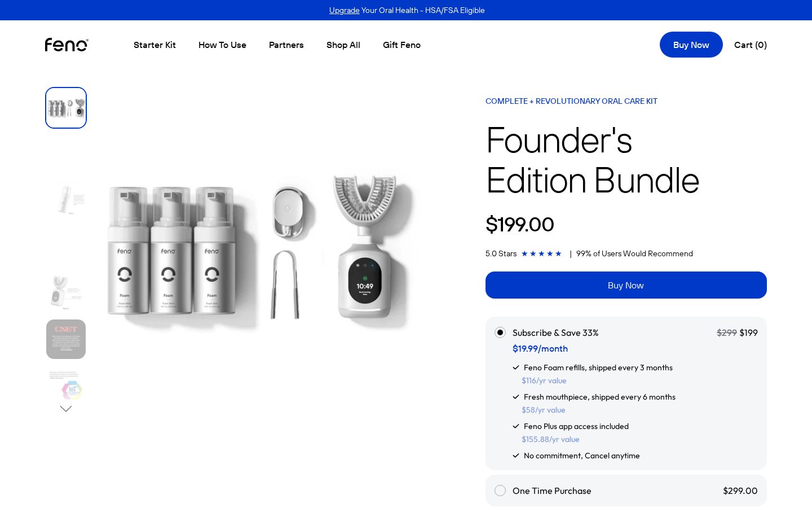Click 'Feno Foam refills' benefit line
812x508 pixels.
[x=598, y=367]
